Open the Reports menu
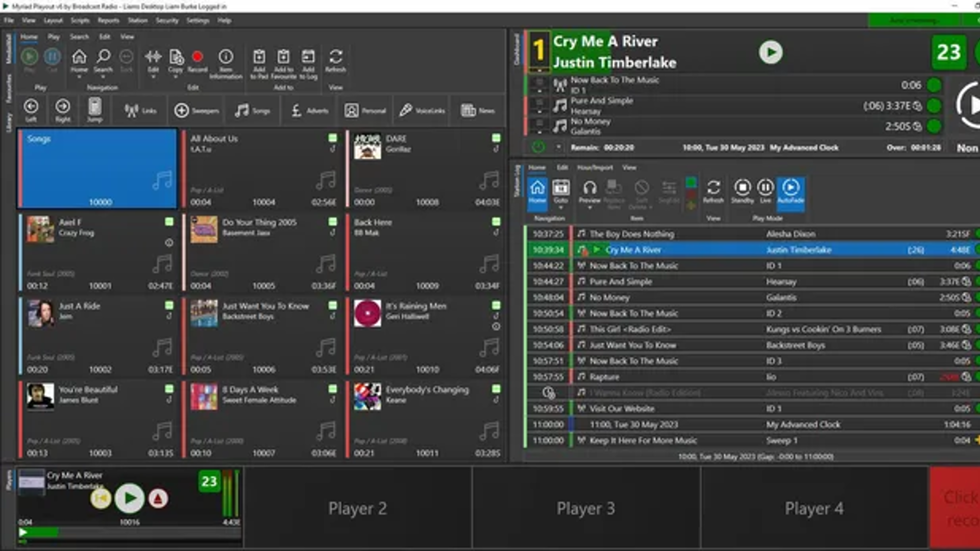Screen dimensions: 980x551 point(108,20)
